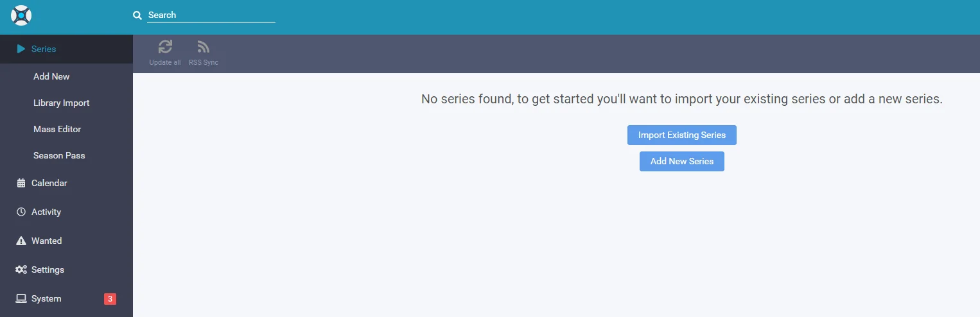Navigate to Season Pass
Viewport: 980px width, 317px height.
click(59, 155)
